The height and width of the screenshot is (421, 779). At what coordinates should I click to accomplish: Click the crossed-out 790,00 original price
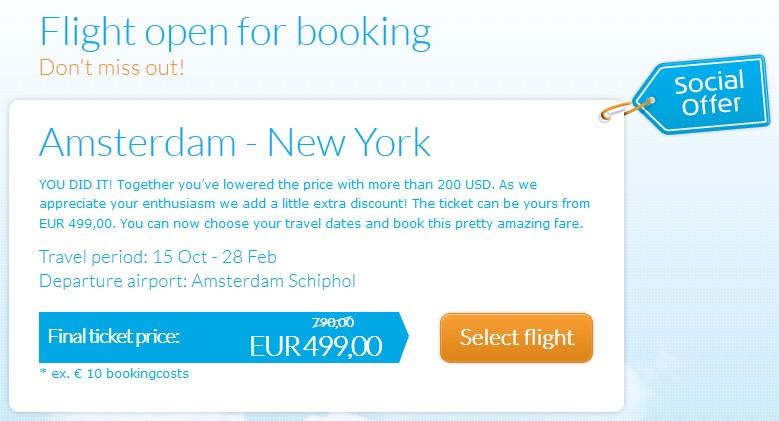[333, 323]
